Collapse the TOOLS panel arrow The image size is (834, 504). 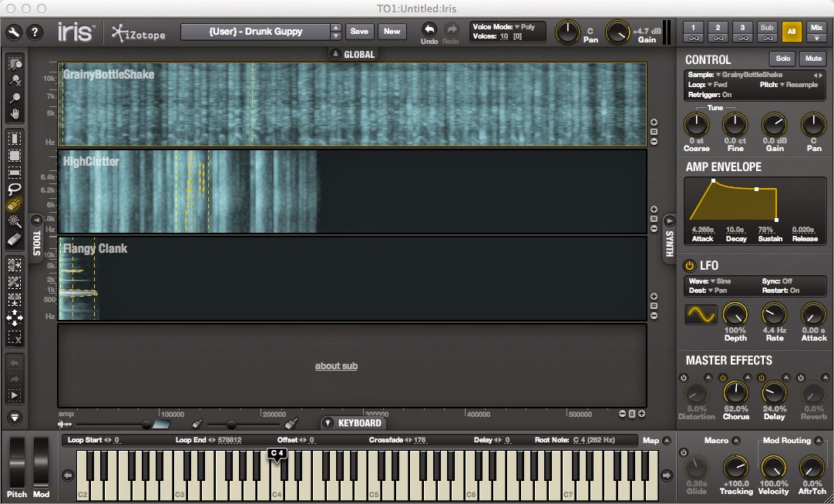pos(36,220)
